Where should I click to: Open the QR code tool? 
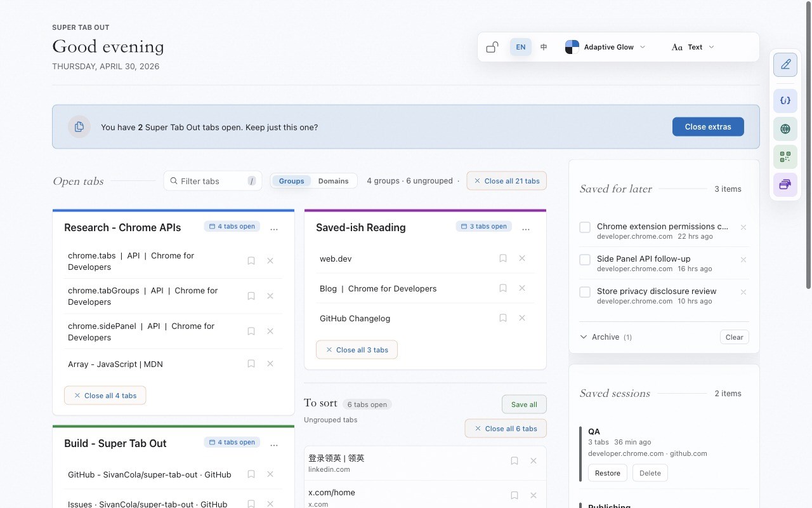(785, 157)
